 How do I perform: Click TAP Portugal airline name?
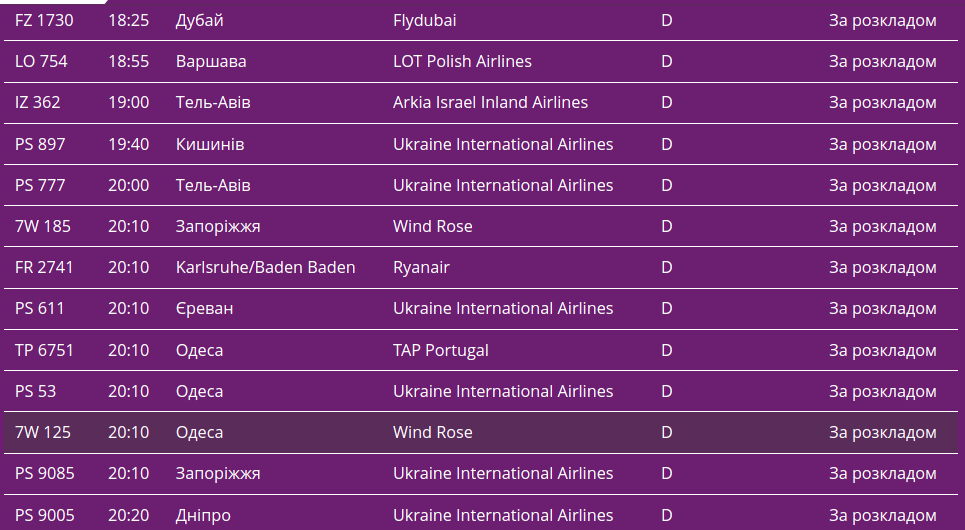[441, 350]
